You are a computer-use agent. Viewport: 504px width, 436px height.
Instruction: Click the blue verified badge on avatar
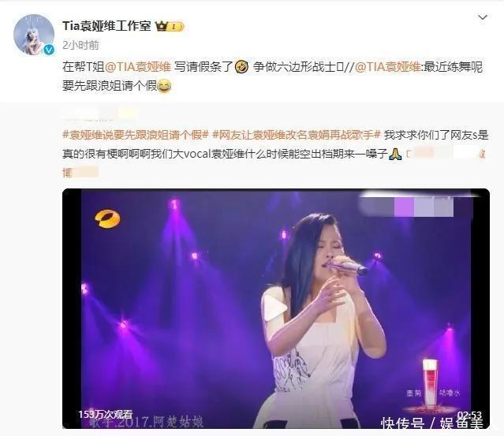point(49,50)
